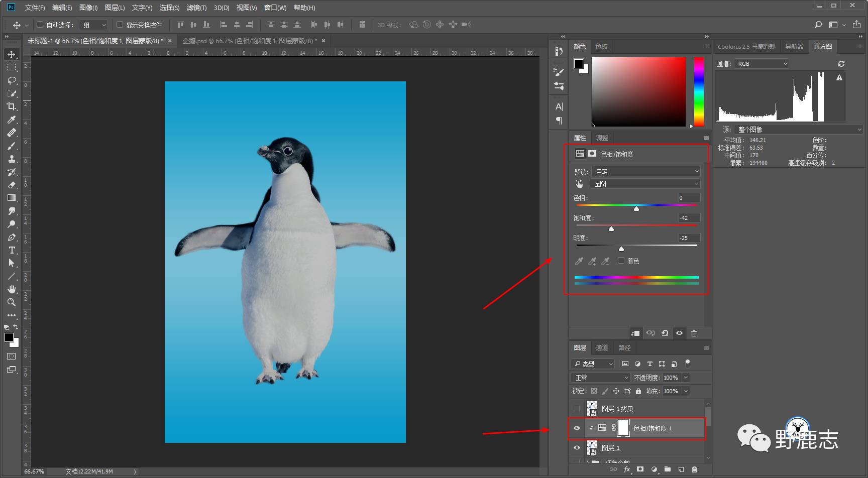868x478 pixels.
Task: Select the Zoom tool in toolbar
Action: (x=11, y=302)
